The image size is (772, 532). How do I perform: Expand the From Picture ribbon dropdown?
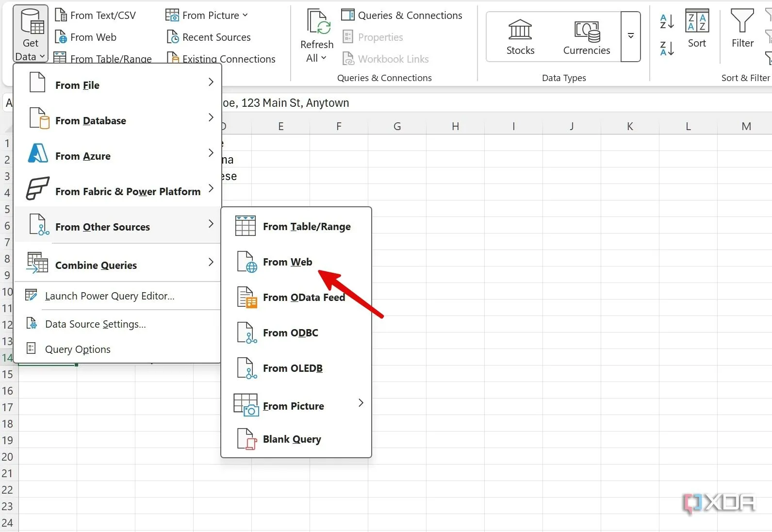click(x=245, y=16)
